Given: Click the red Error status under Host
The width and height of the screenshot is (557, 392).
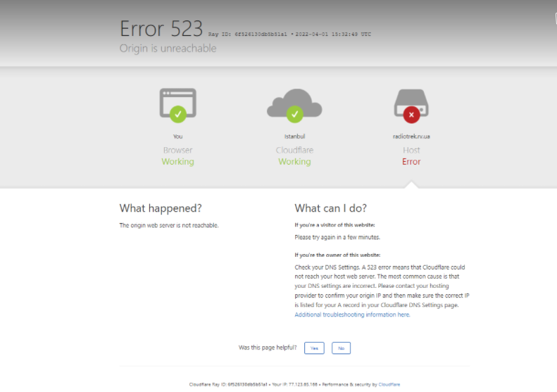Looking at the screenshot, I should click(411, 162).
